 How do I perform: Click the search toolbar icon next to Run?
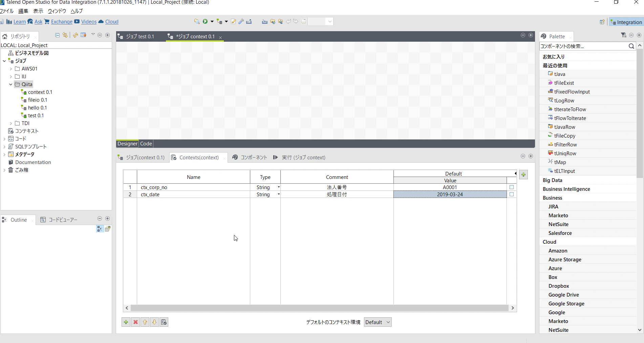(x=197, y=21)
